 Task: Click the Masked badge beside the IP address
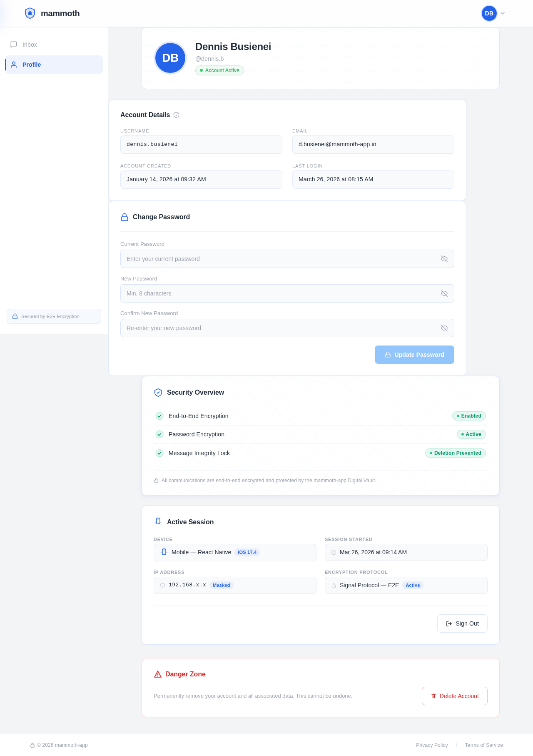pos(222,585)
